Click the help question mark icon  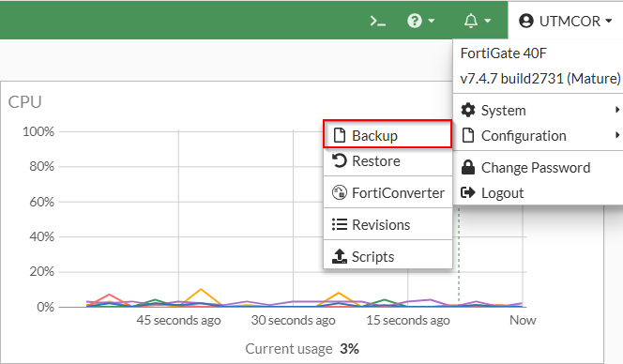tap(415, 21)
